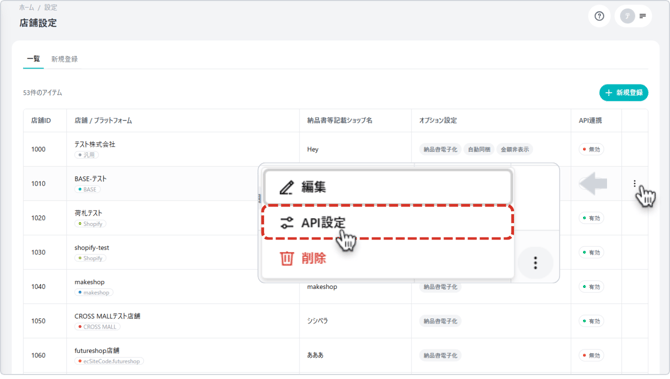Choose API設定 in the context menu

pos(388,222)
